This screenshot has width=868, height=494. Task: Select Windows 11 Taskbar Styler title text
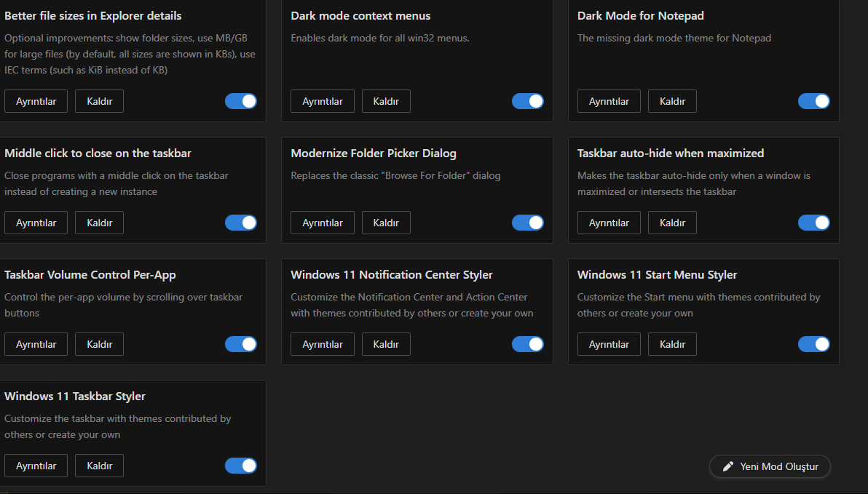coord(75,397)
